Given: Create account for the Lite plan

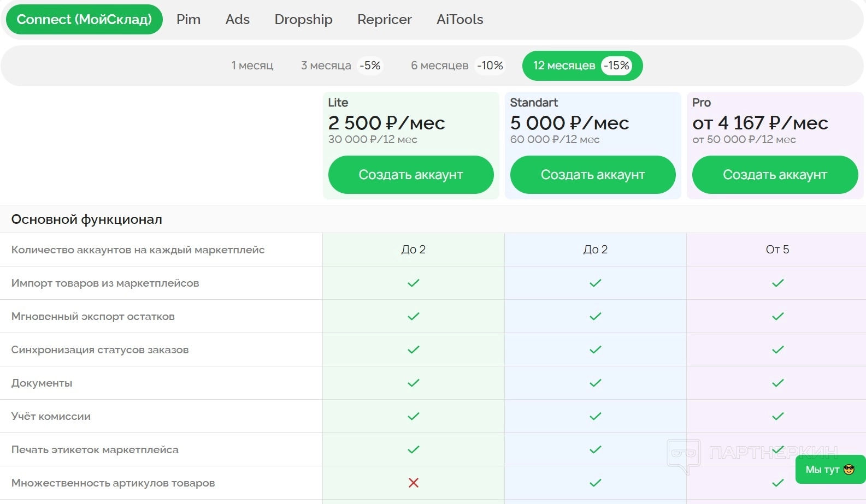Looking at the screenshot, I should coord(411,175).
